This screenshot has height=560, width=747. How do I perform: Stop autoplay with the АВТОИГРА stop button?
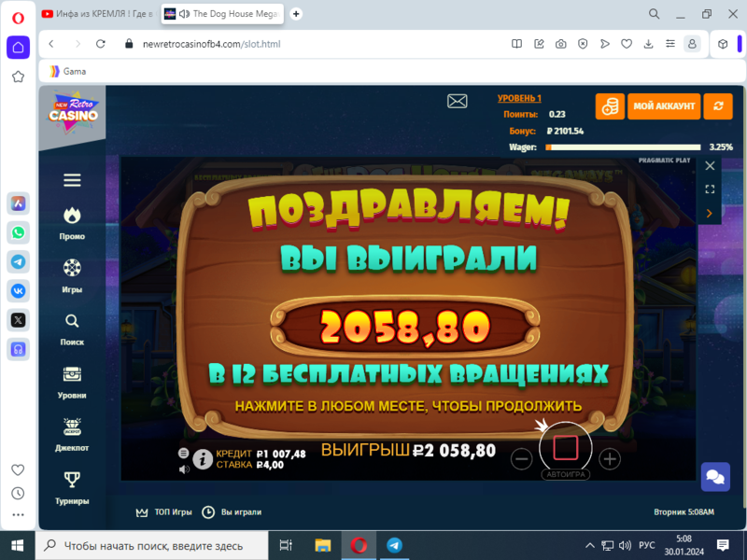(x=566, y=451)
